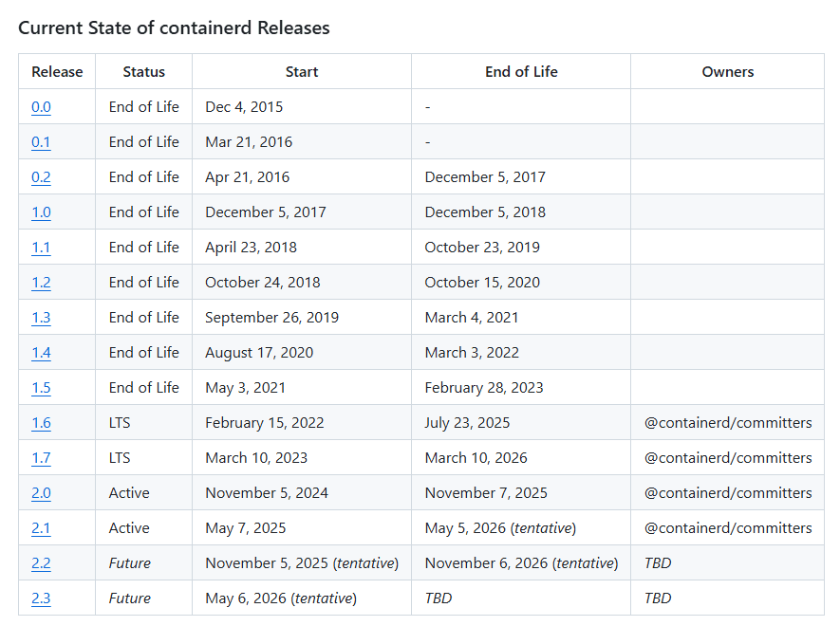Click the Current State of containerd Releases heading
Screen dimensions: 840x626
coord(174,28)
